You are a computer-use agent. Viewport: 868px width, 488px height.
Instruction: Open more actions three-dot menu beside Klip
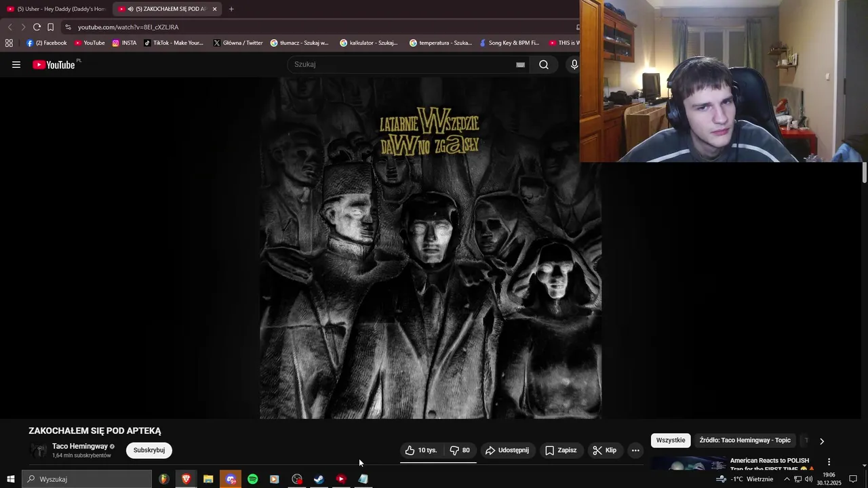pyautogui.click(x=635, y=450)
